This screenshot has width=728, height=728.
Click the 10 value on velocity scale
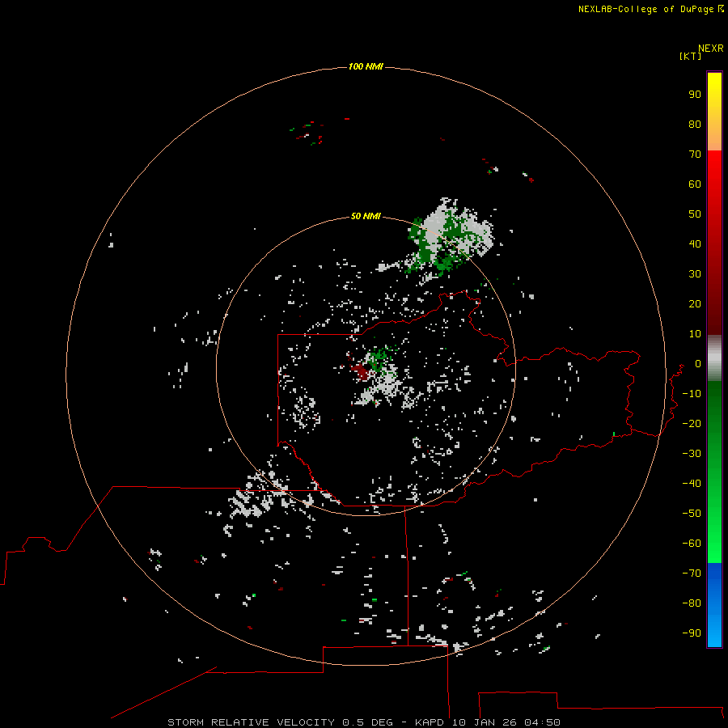[x=695, y=334]
